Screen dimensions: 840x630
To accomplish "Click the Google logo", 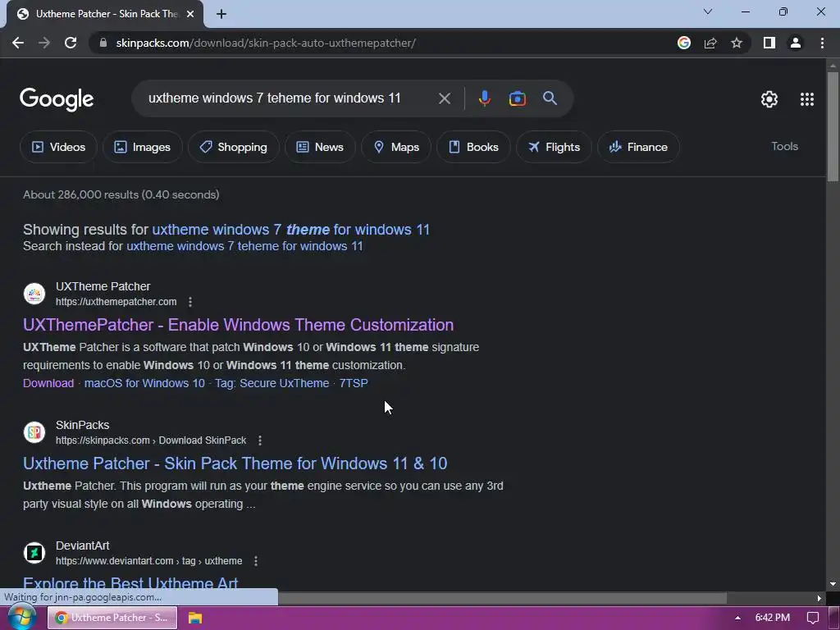I will coord(57,99).
